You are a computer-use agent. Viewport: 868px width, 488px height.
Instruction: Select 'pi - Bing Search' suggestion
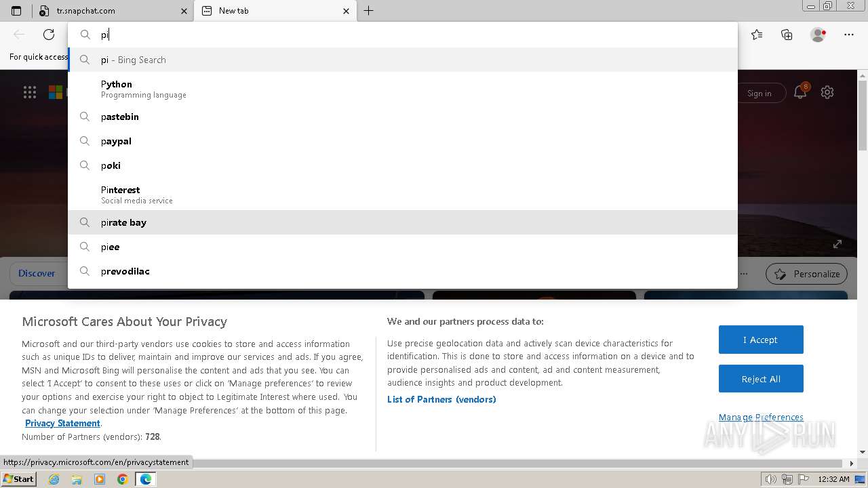point(403,60)
